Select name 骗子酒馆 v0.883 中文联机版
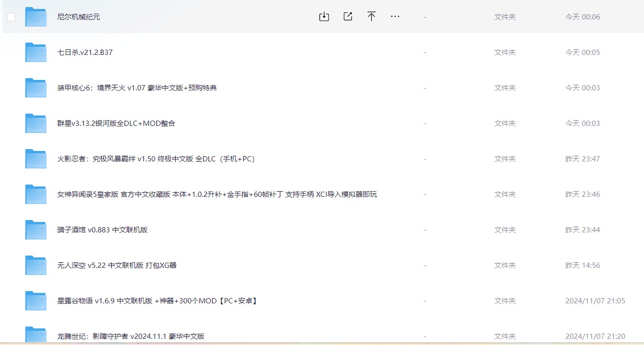Screen dimensions: 644x345 tap(102, 230)
